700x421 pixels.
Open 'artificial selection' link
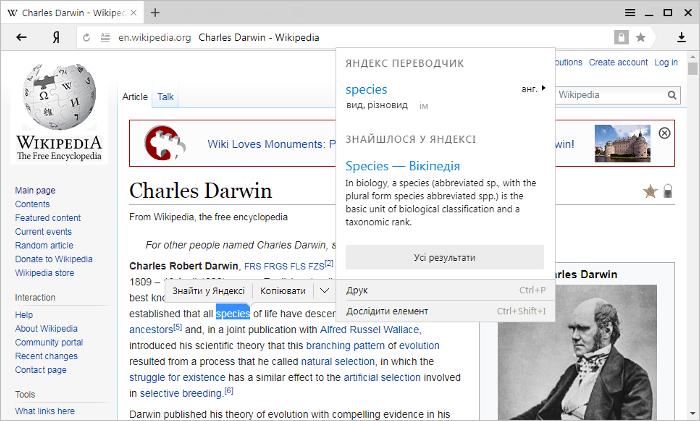tap(382, 378)
